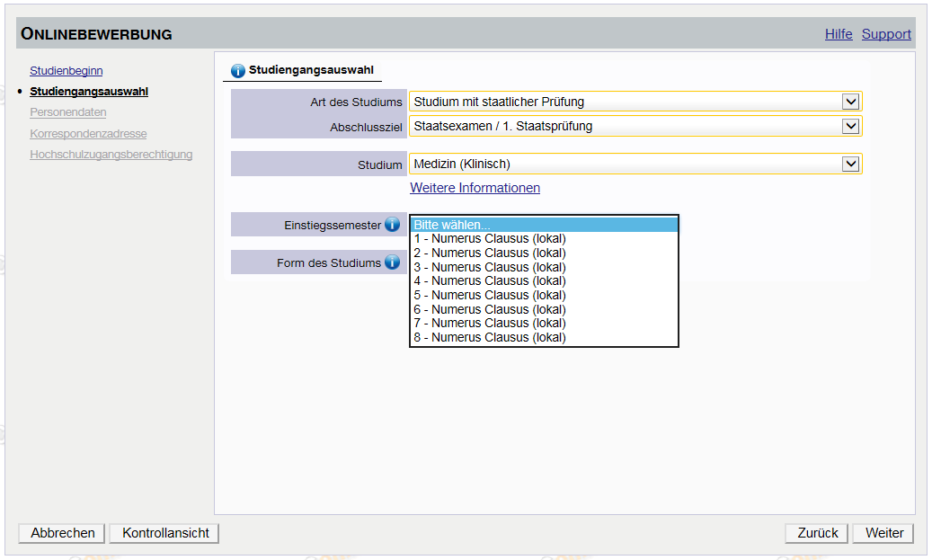
Task: Go to Studienbeginn in sidebar
Action: (x=67, y=70)
